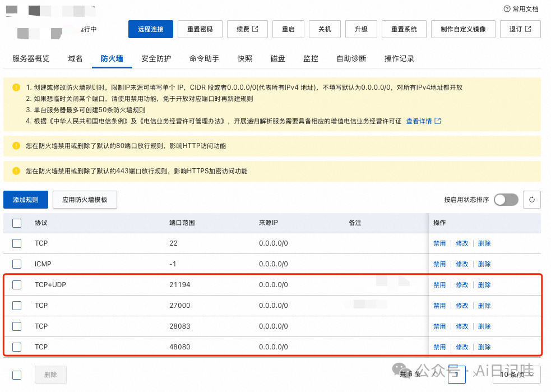Click 禁用 for the 28083 rule
This screenshot has width=551, height=392.
pos(439,326)
